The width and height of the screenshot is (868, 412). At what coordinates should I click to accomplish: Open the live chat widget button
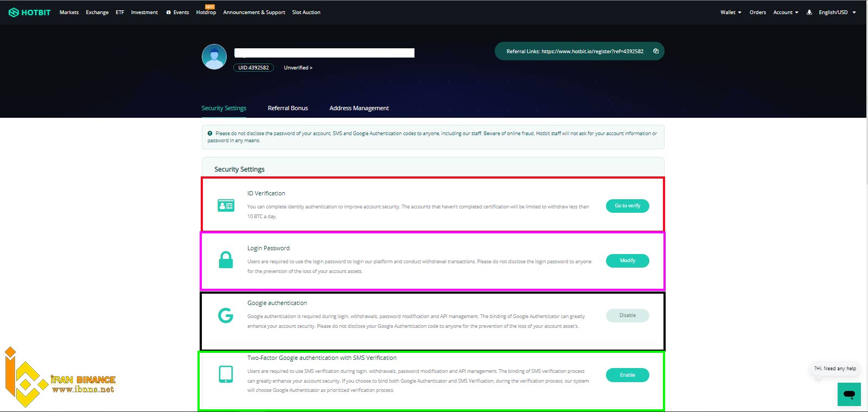pos(849,394)
